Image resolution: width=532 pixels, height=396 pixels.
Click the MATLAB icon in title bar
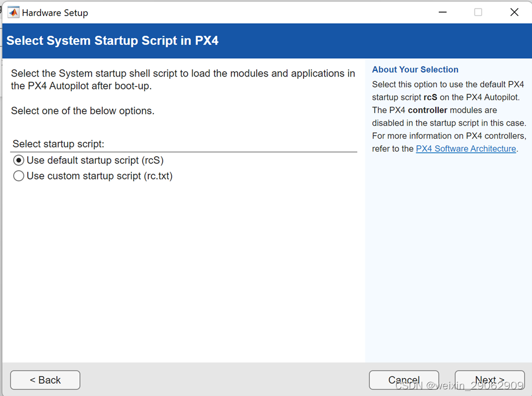coord(13,13)
